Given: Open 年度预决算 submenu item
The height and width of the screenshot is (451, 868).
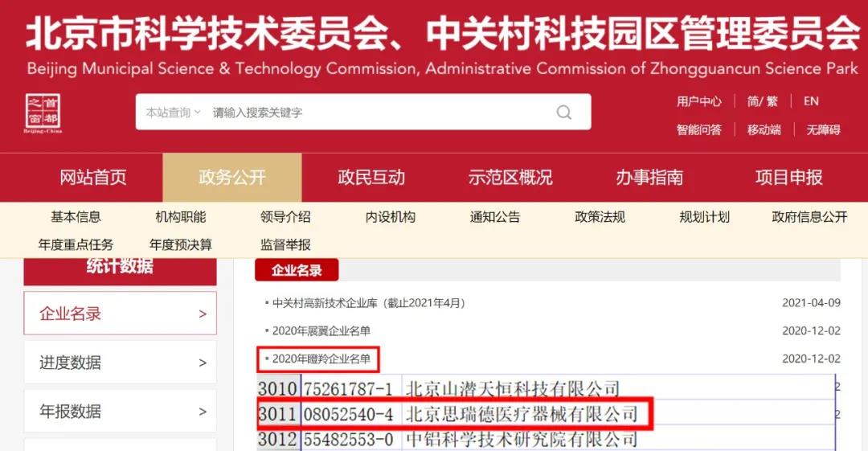Looking at the screenshot, I should tap(181, 245).
